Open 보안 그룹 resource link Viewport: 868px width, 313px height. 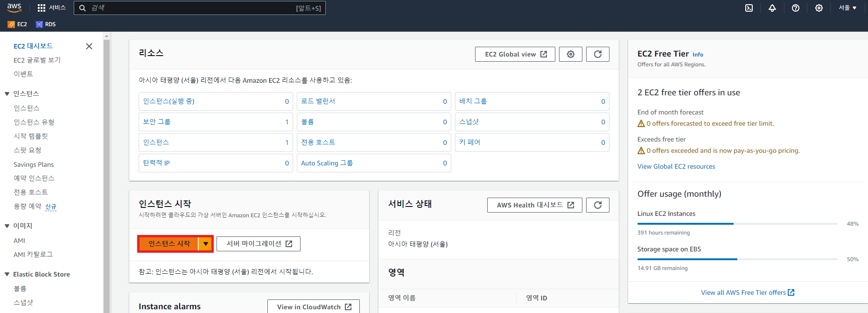157,122
